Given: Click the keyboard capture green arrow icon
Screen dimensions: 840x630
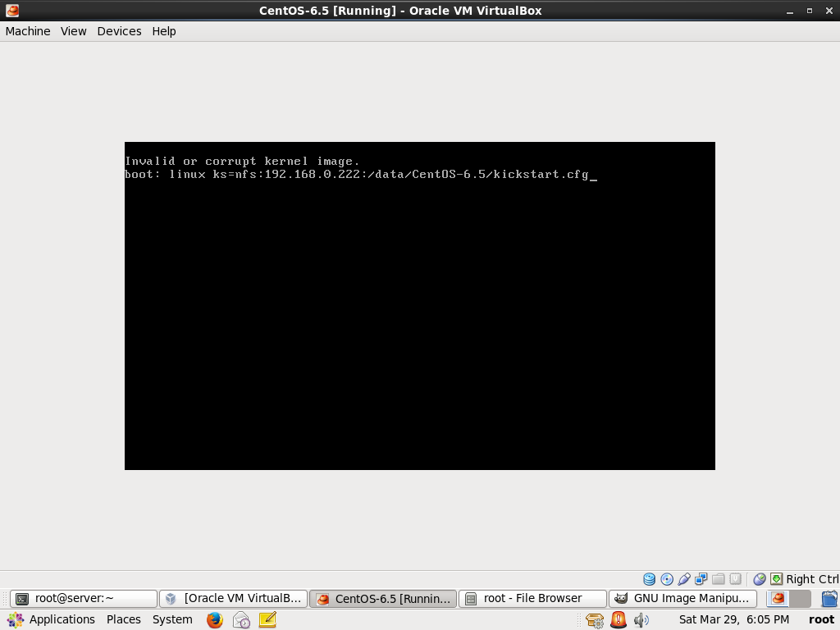Looking at the screenshot, I should (x=776, y=579).
